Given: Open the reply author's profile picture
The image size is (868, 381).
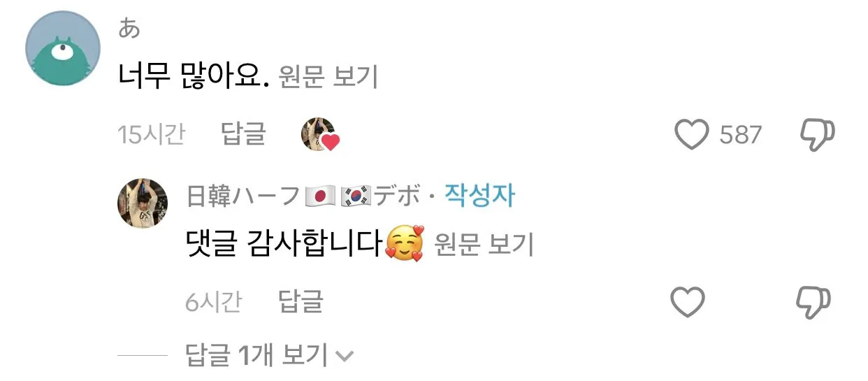Looking at the screenshot, I should click(x=142, y=203).
